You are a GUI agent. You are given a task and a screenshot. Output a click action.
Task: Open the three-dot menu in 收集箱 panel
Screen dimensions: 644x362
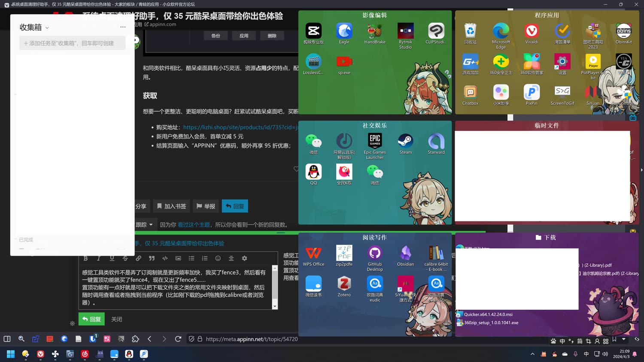(x=123, y=27)
